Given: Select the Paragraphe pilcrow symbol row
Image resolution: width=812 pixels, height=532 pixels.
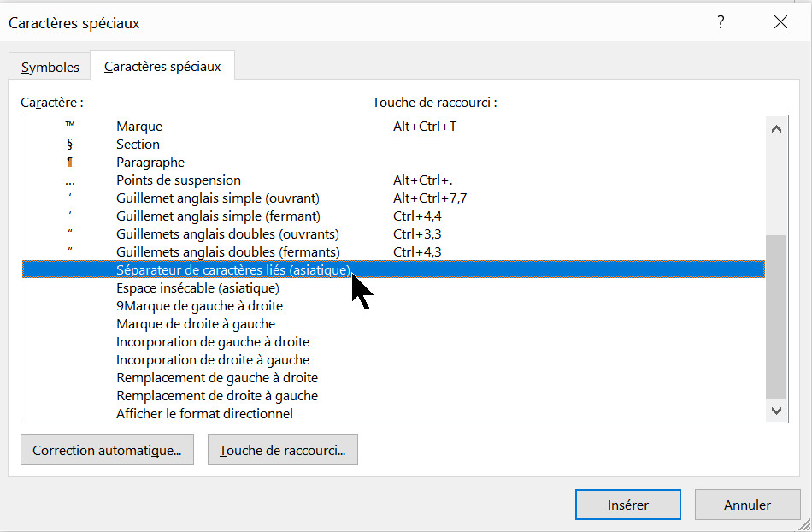Looking at the screenshot, I should point(150,162).
